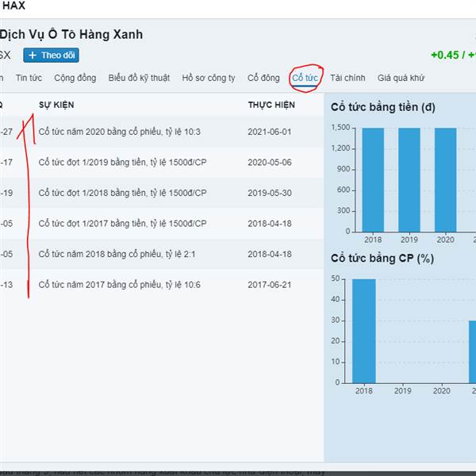Open the Hồ sơ công ty tab
This screenshot has width=476, height=476.
coord(209,78)
